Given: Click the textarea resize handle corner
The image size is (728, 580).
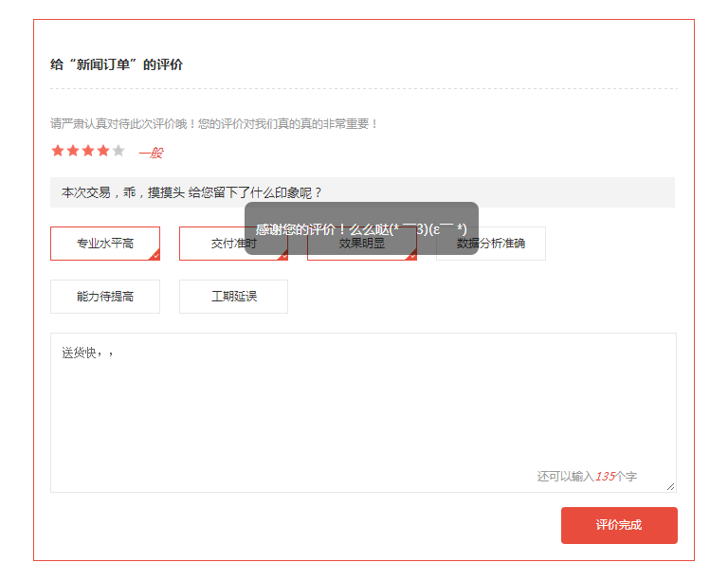Looking at the screenshot, I should click(671, 487).
